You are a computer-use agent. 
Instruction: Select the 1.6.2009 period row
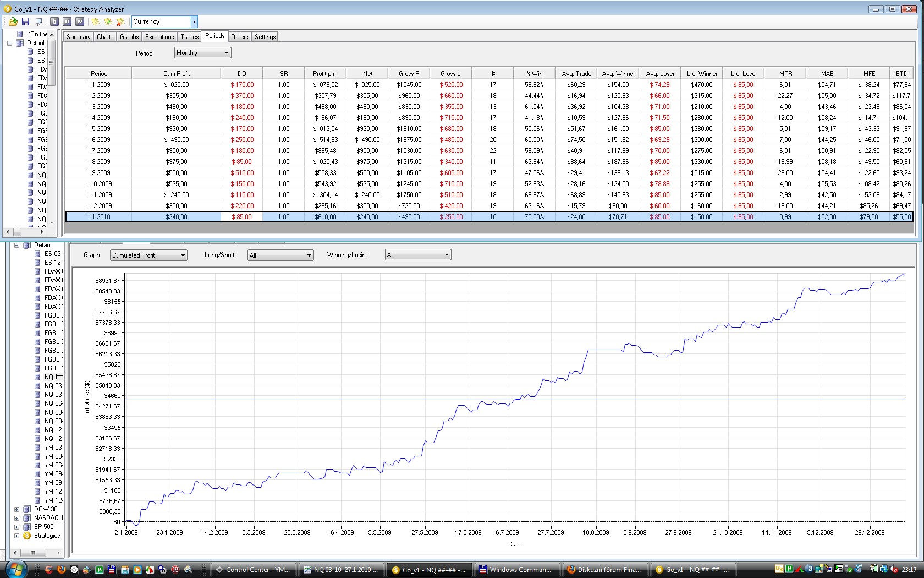(x=98, y=140)
